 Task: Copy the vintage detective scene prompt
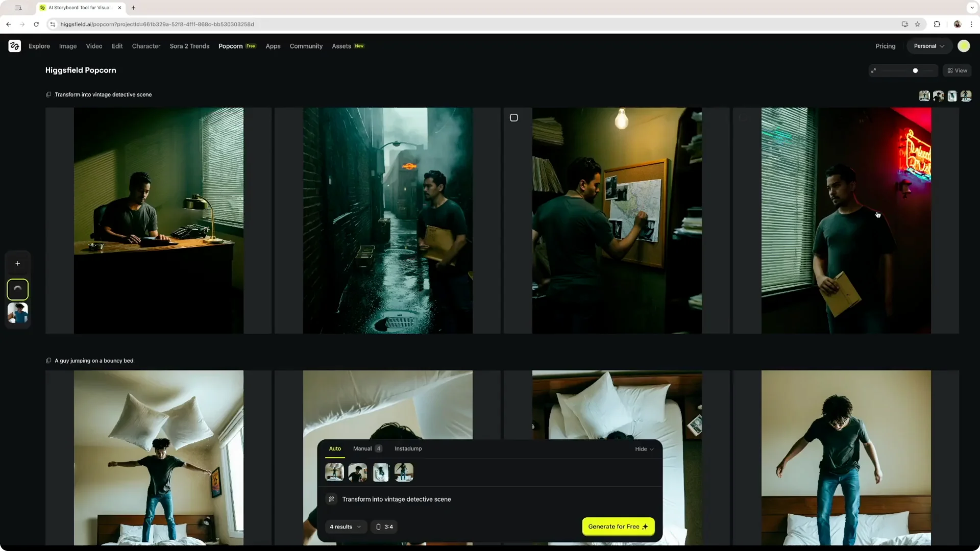[48, 94]
